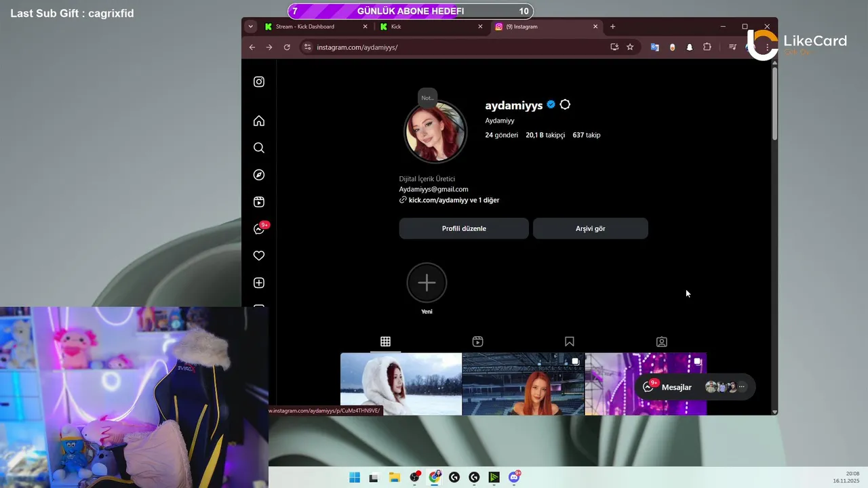The height and width of the screenshot is (488, 868).
Task: Click the Aydamiyys@gmail.com email text
Action: [x=433, y=189]
